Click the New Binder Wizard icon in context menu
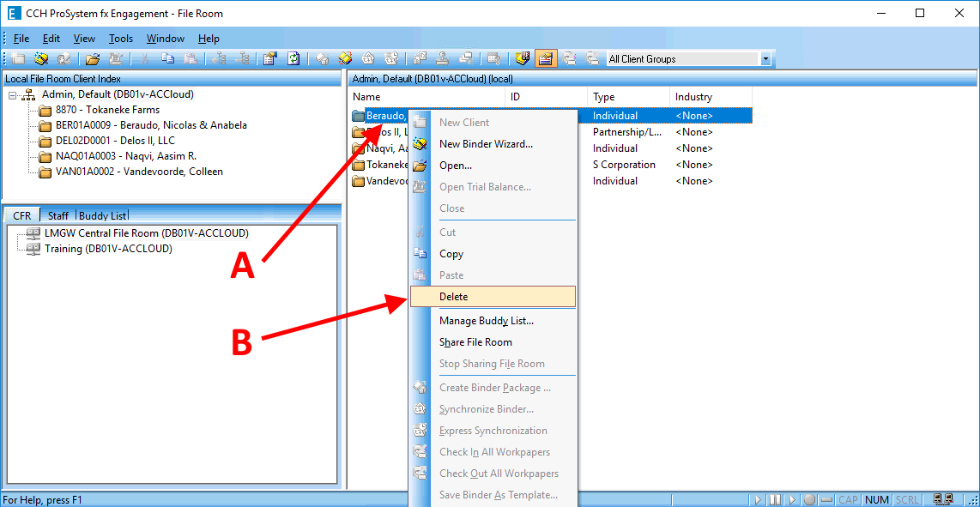Viewport: 980px width, 507px height. 420,144
